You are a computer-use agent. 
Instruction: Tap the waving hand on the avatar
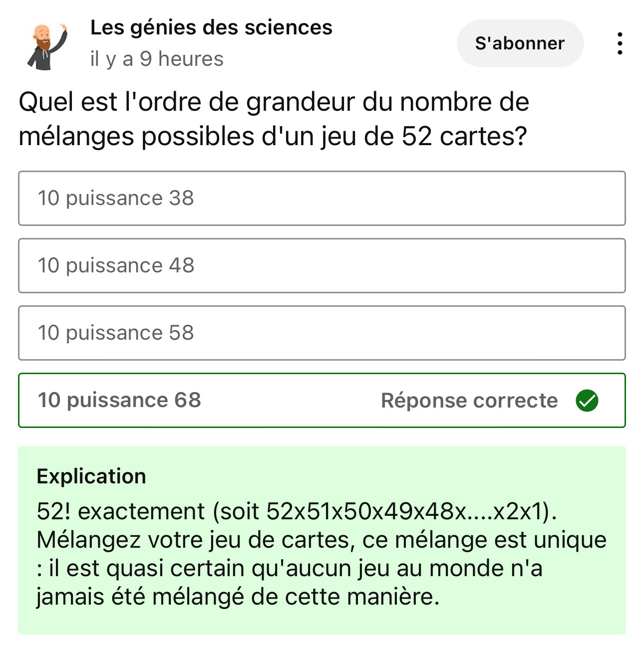point(63,27)
